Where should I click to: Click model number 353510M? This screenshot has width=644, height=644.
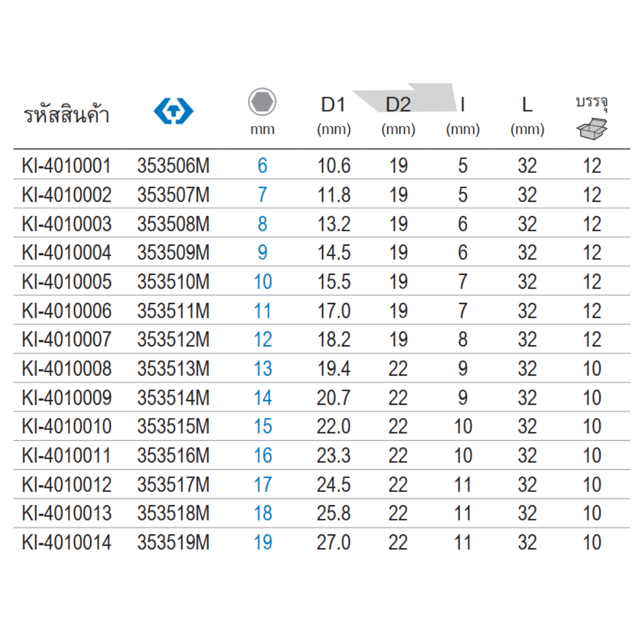[x=174, y=282]
